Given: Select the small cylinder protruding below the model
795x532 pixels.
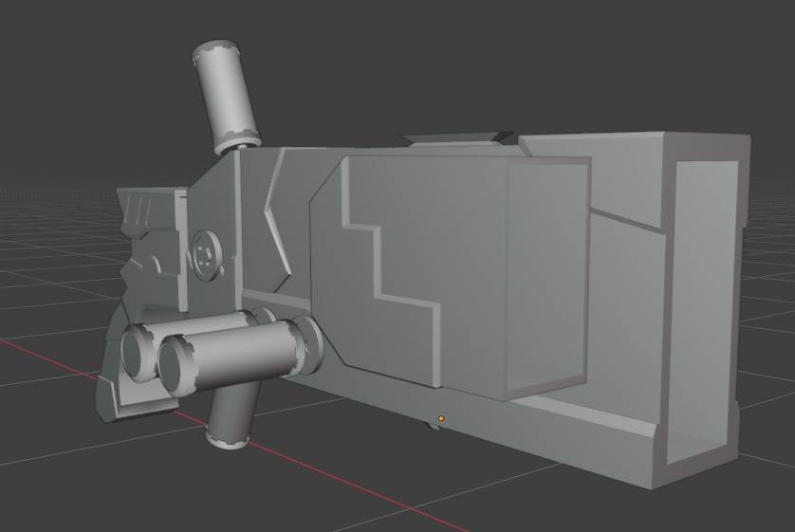Looking at the screenshot, I should click(x=232, y=415).
